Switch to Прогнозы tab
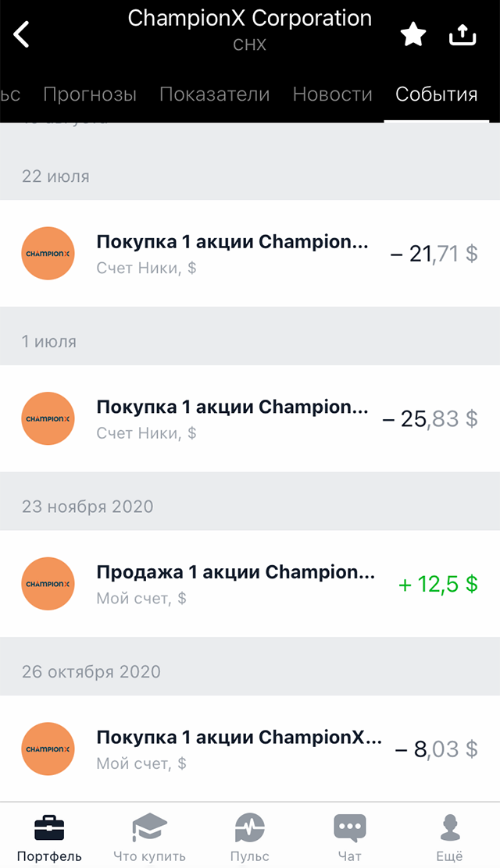Image resolution: width=500 pixels, height=868 pixels. click(x=90, y=94)
